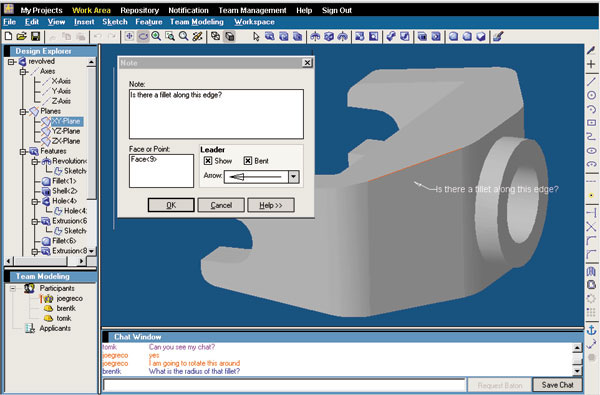
Task: Click the New document toolbar icon
Action: 8,36
